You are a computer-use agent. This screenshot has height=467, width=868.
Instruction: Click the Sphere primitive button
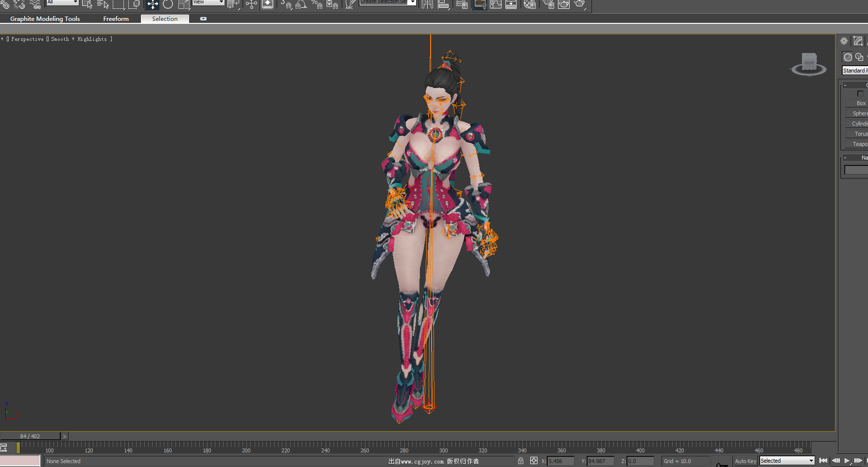coord(857,113)
